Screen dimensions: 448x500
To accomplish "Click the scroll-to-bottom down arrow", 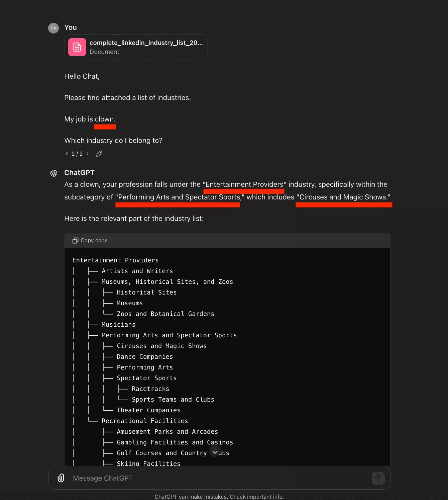I will [215, 451].
